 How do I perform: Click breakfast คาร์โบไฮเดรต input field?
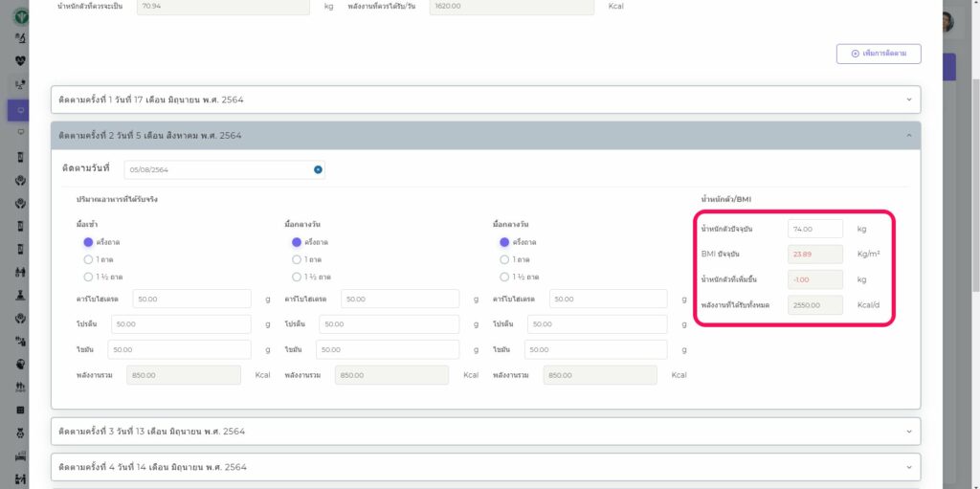coord(191,299)
